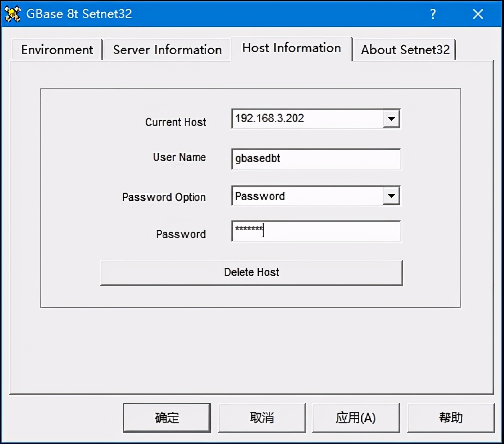Image resolution: width=504 pixels, height=444 pixels.
Task: Cancel with the 取消 button
Action: [262, 418]
